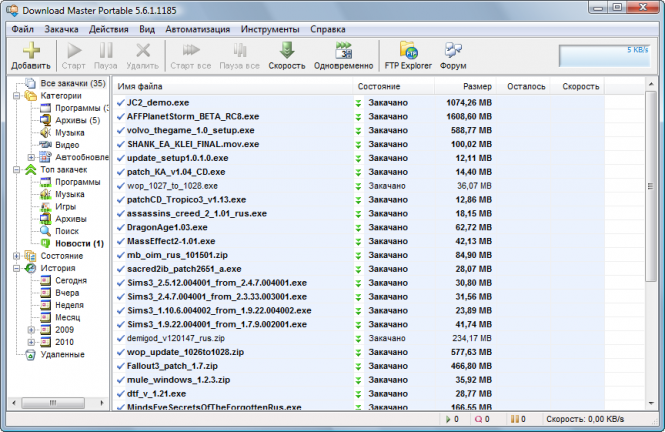Select Архивы (5) category
This screenshot has height=432, width=665.
pos(78,120)
